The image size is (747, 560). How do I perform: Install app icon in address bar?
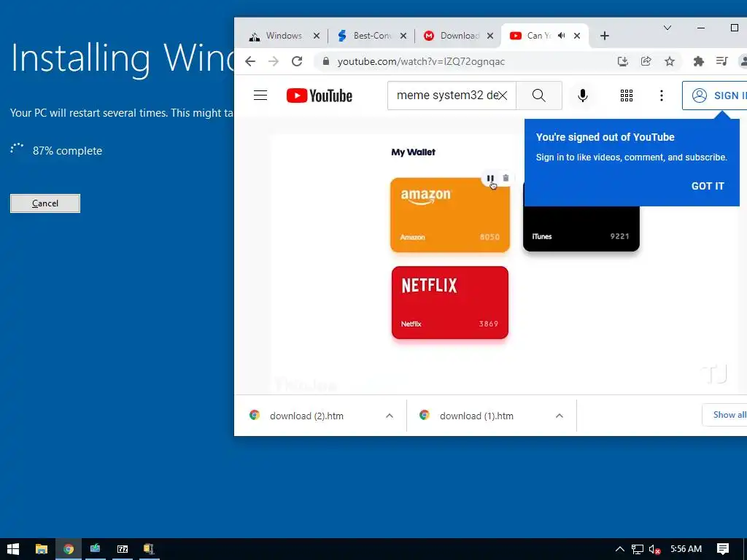coord(623,61)
